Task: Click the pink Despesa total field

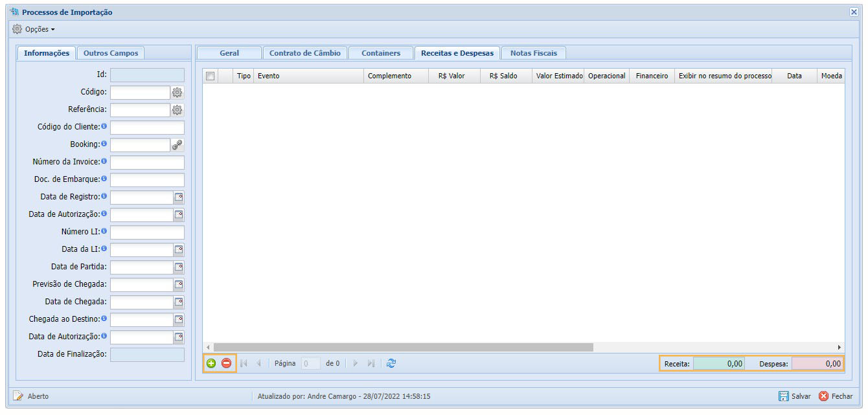Action: pos(817,363)
